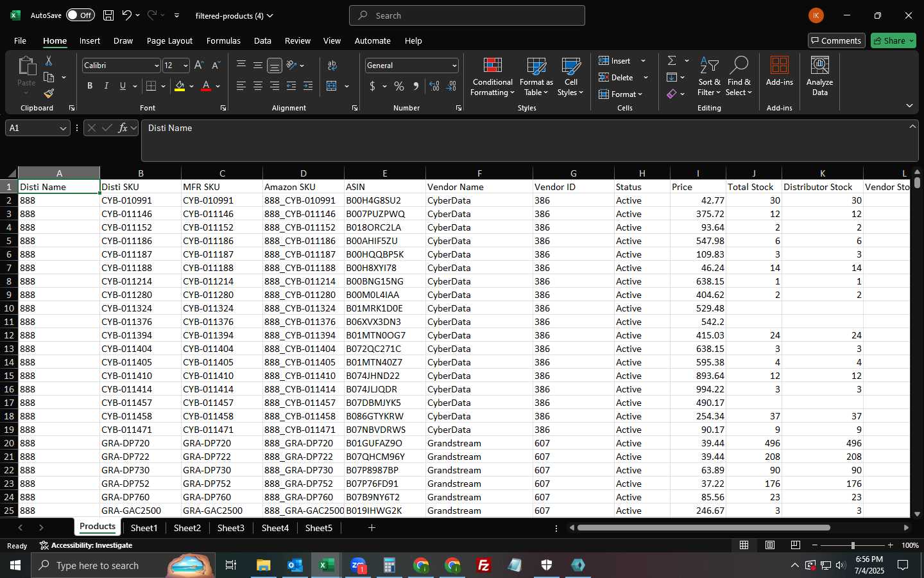Switch to the Data ribbon tab
924x578 pixels.
click(262, 40)
